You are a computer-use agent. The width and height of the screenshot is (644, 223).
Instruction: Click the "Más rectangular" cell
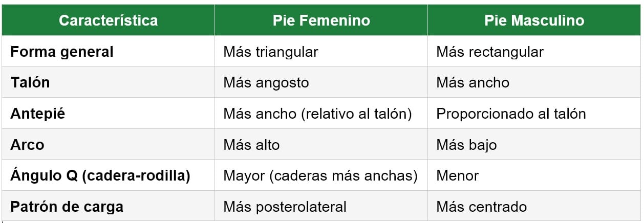tap(490, 52)
